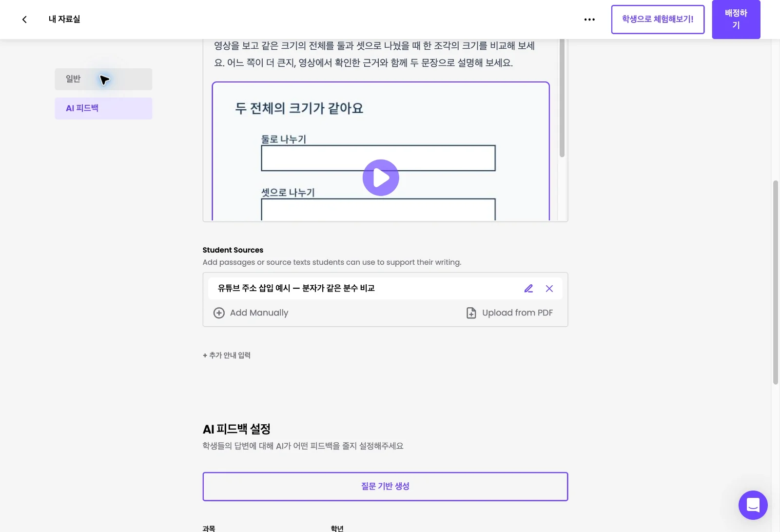Go back with the left arrow icon
Viewport: 780px width, 532px height.
[24, 20]
